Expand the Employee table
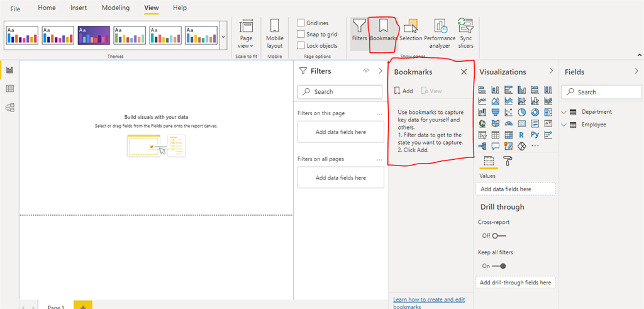The height and width of the screenshot is (309, 644). pos(564,125)
